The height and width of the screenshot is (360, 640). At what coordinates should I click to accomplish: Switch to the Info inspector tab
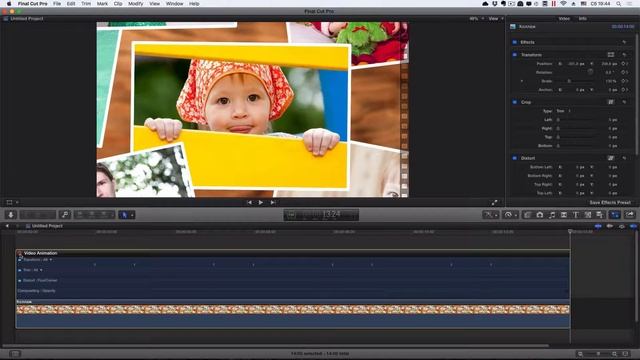(x=582, y=19)
